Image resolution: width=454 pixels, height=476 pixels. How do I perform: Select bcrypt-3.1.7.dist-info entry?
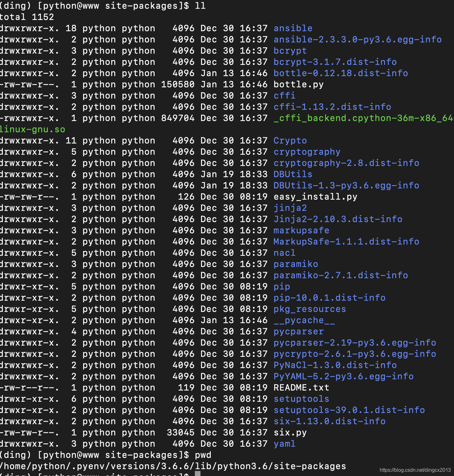pyautogui.click(x=335, y=62)
